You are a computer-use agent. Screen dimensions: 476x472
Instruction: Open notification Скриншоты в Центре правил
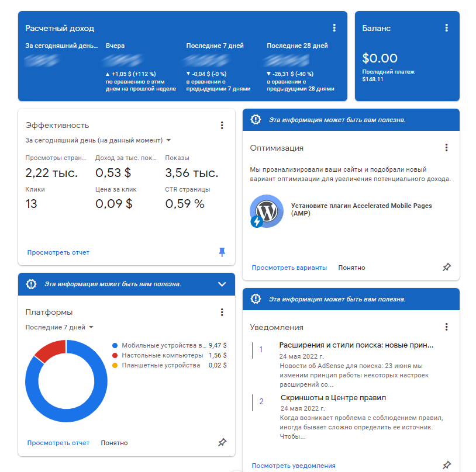pos(333,398)
